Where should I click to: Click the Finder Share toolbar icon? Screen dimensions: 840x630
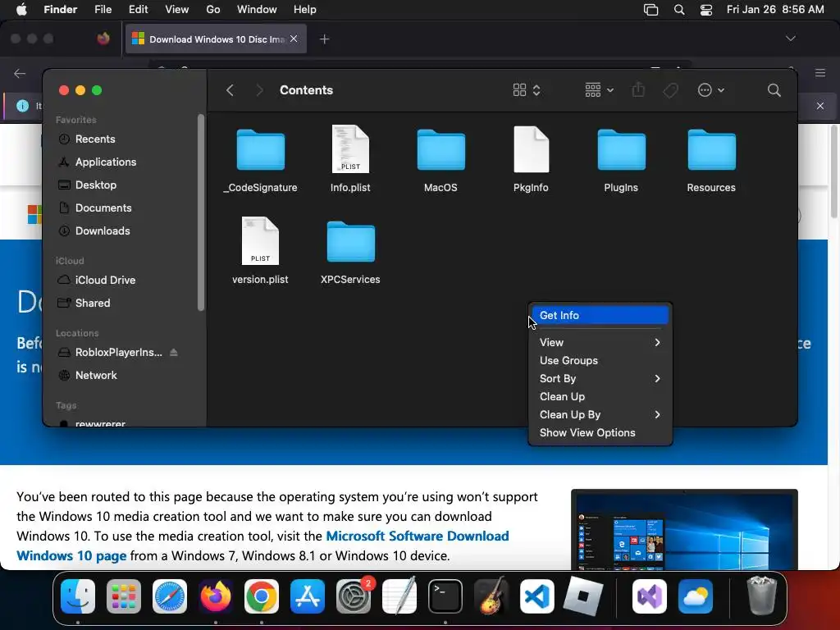pos(638,89)
